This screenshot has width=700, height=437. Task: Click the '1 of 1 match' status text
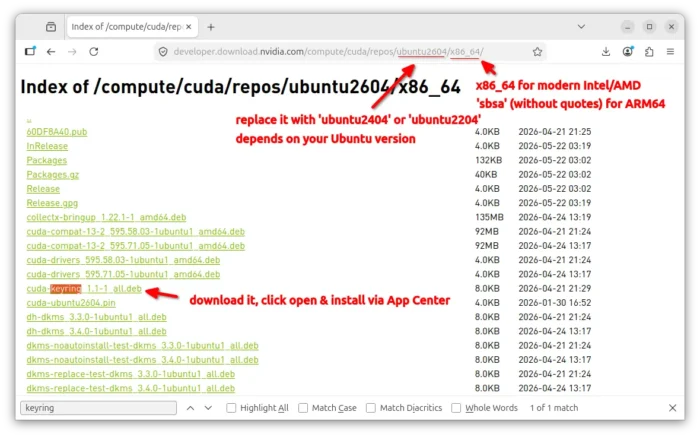point(554,408)
